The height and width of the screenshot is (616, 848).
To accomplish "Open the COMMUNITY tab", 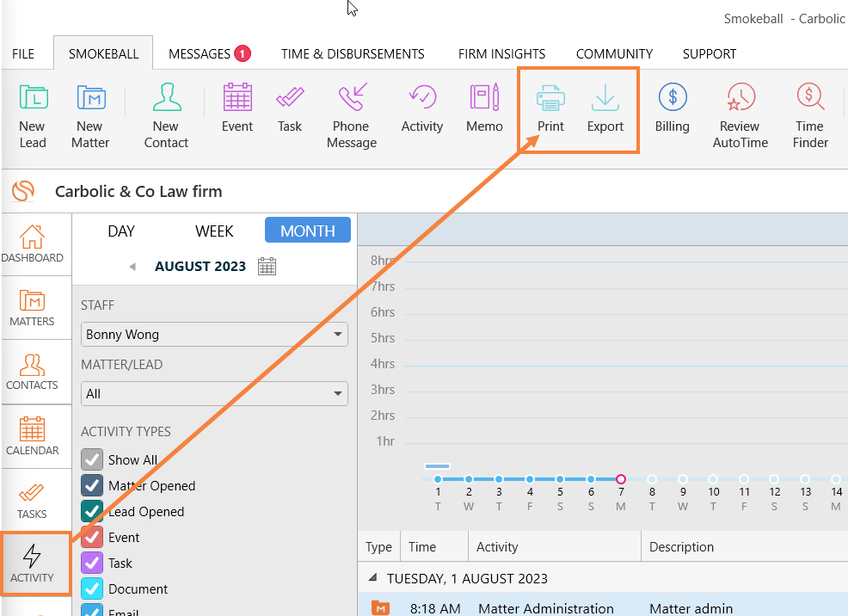I will 614,54.
